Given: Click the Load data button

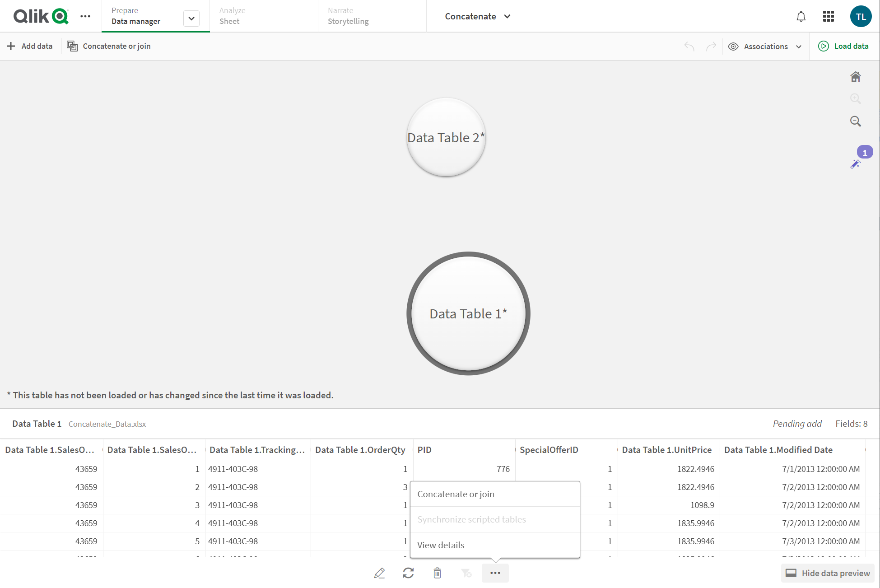Looking at the screenshot, I should 845,46.
